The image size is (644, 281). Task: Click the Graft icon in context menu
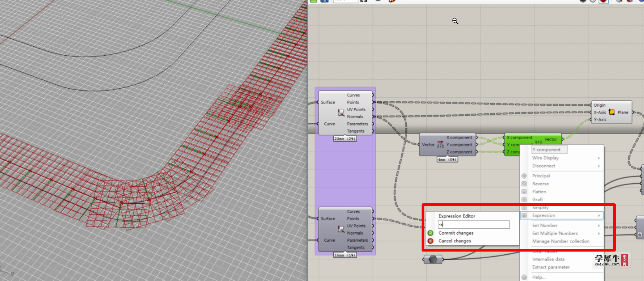coord(524,199)
